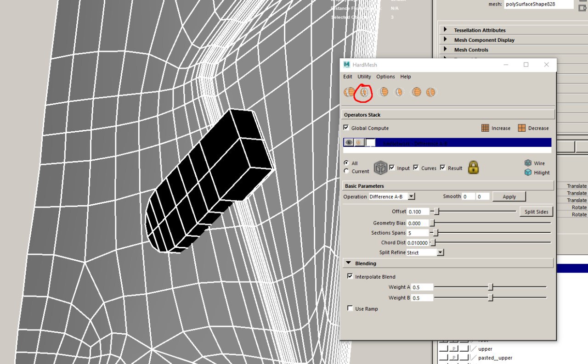Screen dimensions: 588x364
Task: Click the Offset value field 0.100
Action: 418,212
